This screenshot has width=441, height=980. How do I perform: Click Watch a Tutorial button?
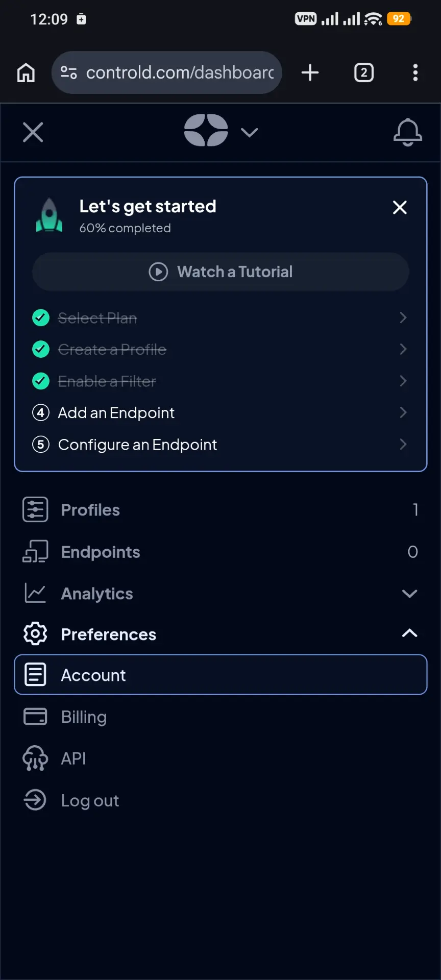click(220, 272)
